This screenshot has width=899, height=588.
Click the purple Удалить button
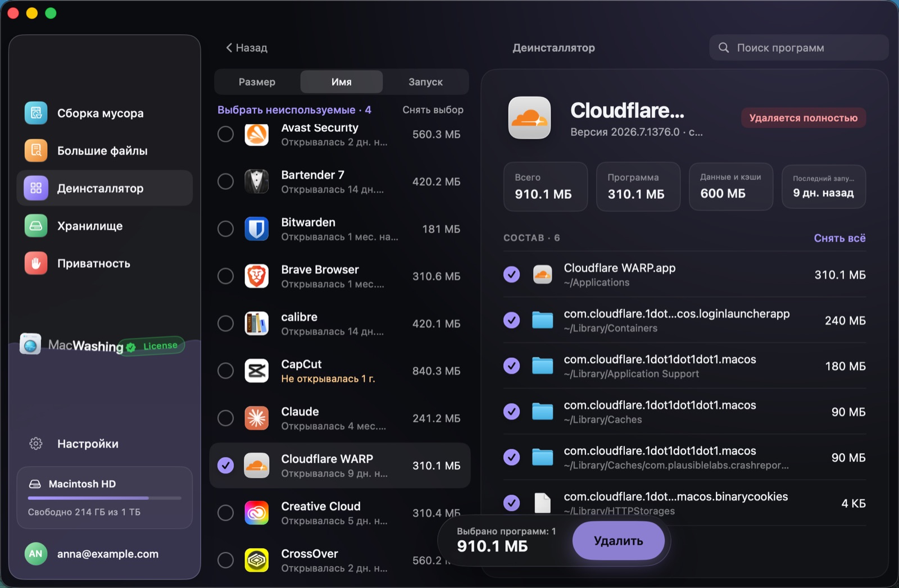click(619, 541)
